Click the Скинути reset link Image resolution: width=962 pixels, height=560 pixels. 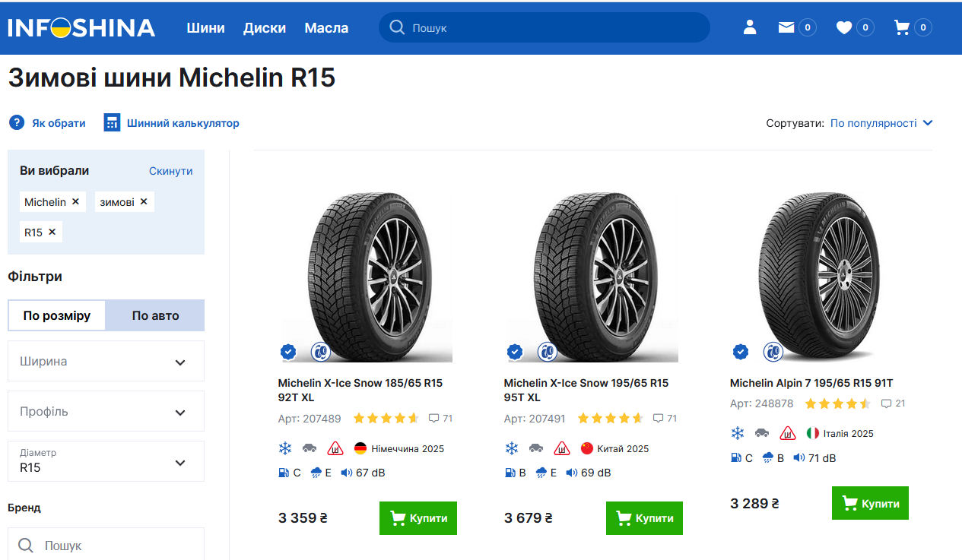click(x=170, y=171)
